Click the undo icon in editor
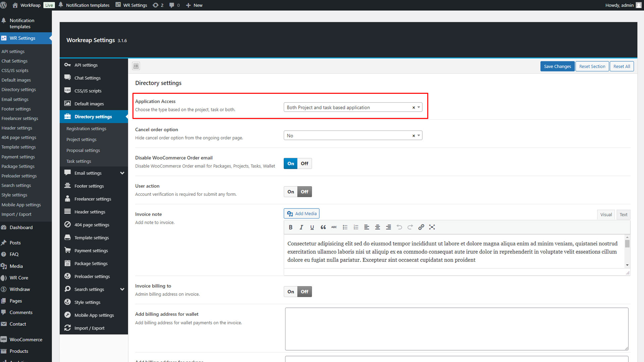Screen dimensions: 644x362 [399, 227]
